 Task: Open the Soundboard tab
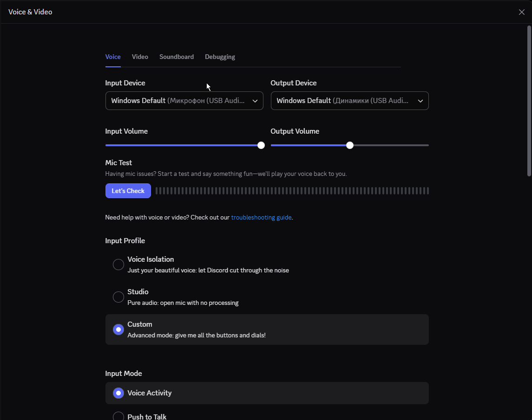pyautogui.click(x=177, y=57)
